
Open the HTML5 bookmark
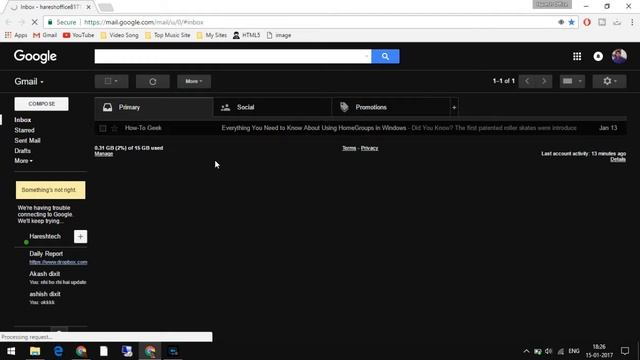tap(246, 36)
